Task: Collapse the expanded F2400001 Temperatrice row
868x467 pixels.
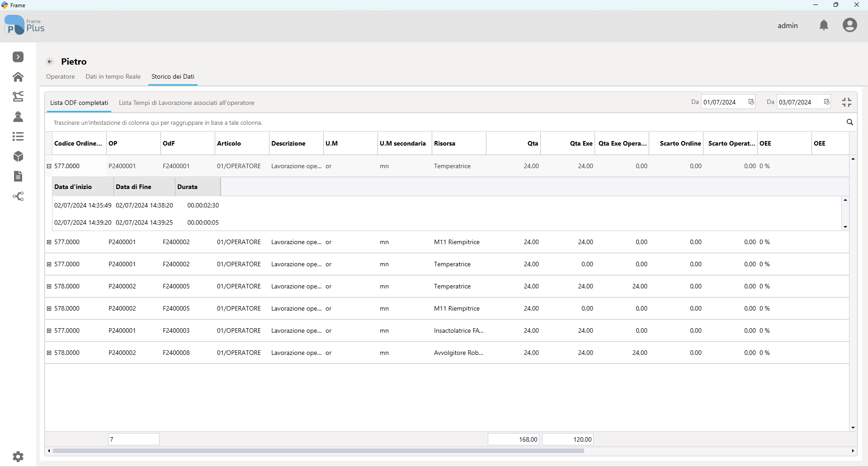Action: [x=49, y=166]
